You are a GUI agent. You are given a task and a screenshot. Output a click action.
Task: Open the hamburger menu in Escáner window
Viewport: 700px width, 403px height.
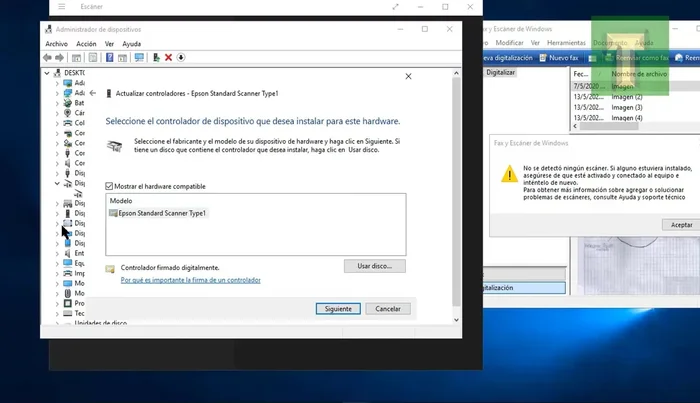[62, 7]
